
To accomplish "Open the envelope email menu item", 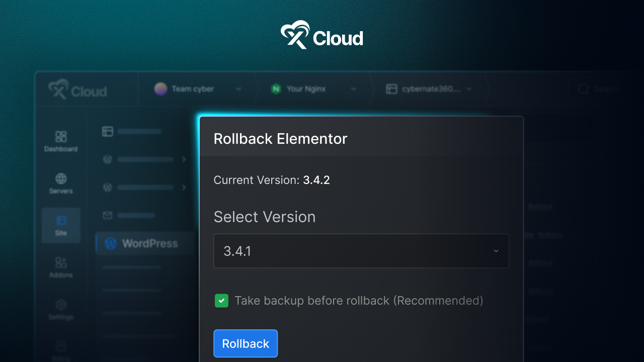I will point(107,216).
